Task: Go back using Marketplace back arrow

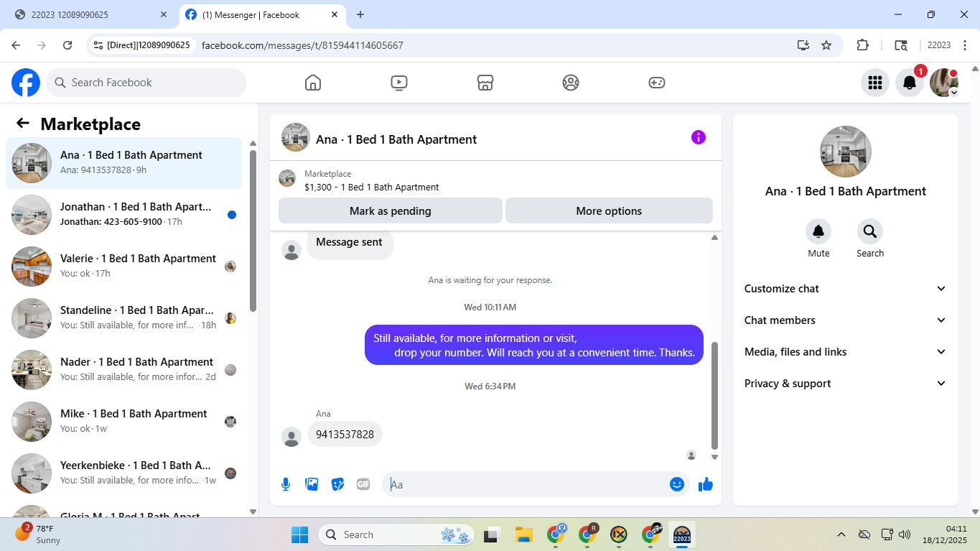Action: coord(23,124)
